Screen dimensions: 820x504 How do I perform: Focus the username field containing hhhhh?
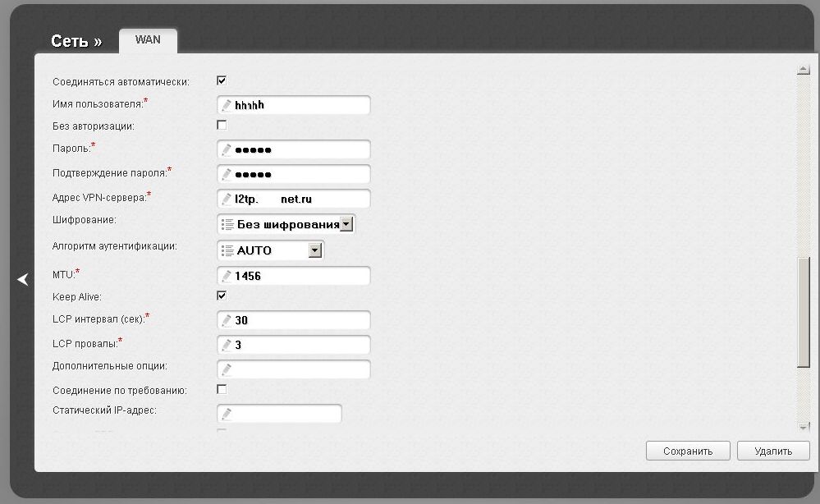point(293,105)
